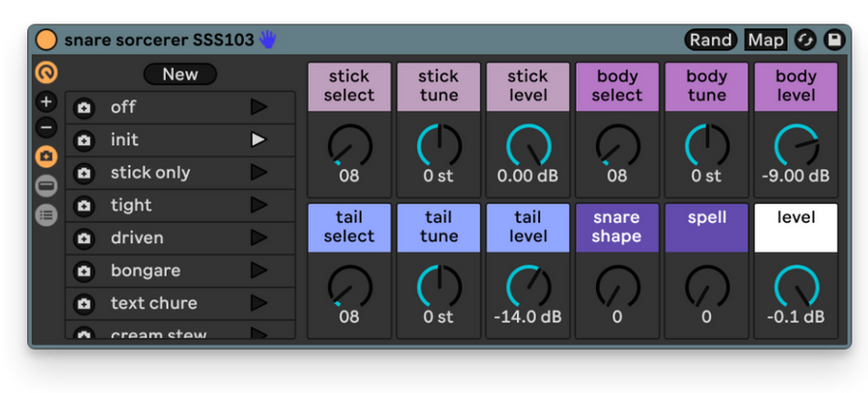Click the body level macro knob
Screen dimensions: 868x393
796,146
